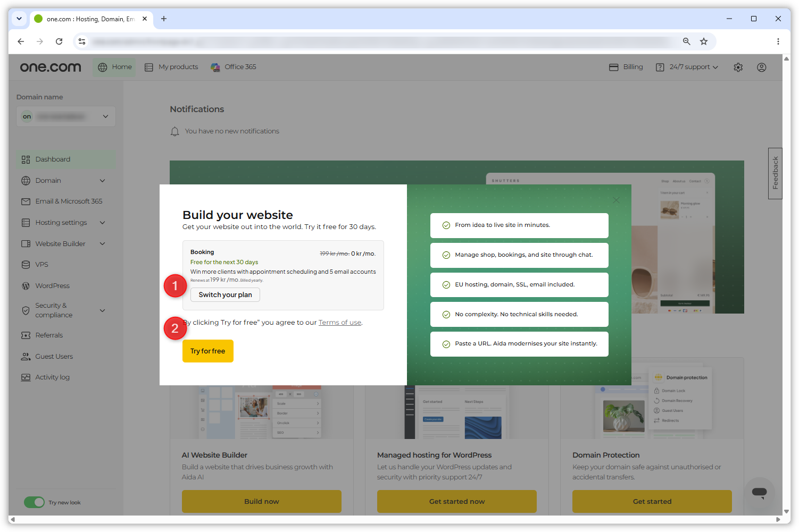Viewport: 799px width, 532px height.
Task: Open the Terms of use link
Action: click(340, 323)
